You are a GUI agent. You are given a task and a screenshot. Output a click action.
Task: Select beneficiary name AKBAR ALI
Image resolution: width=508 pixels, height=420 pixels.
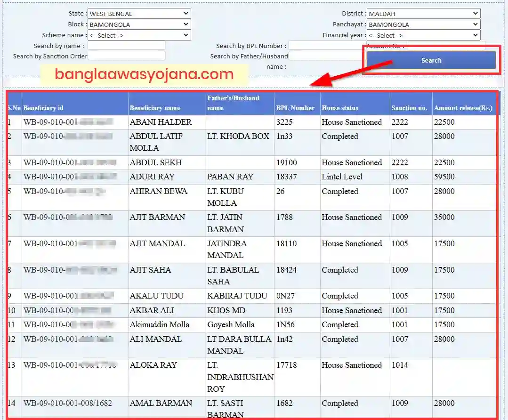click(152, 310)
